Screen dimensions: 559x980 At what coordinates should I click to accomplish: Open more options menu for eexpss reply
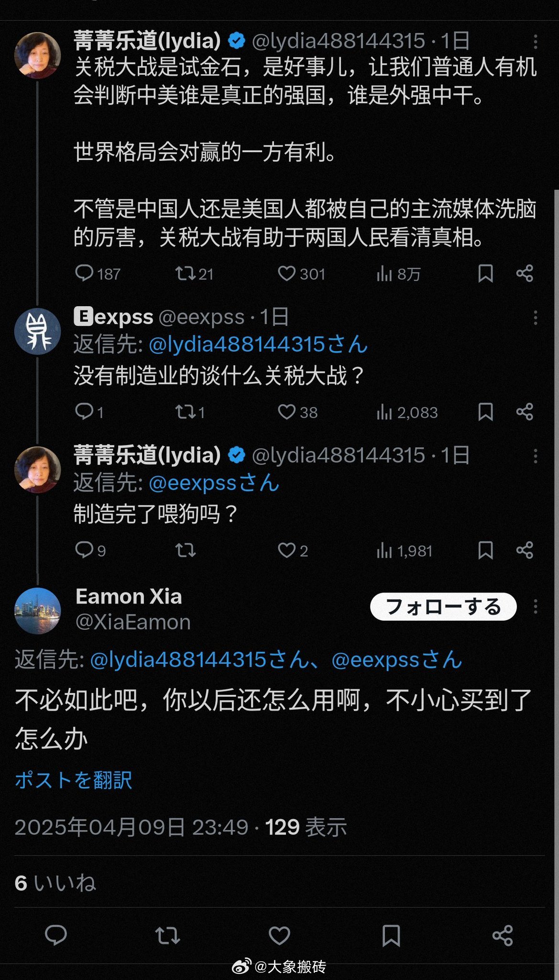click(536, 318)
